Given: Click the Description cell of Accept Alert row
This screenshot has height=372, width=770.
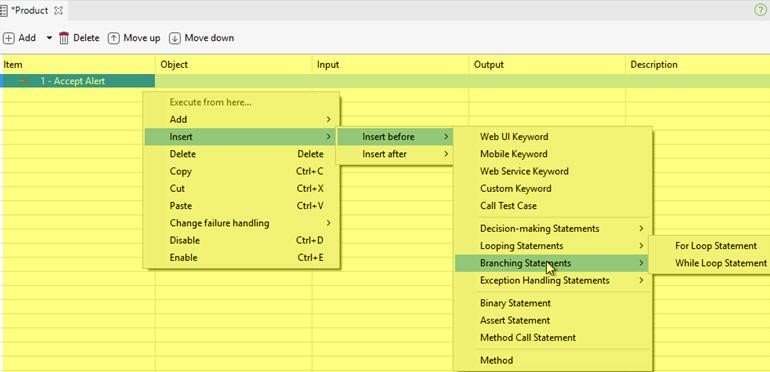Looking at the screenshot, I should pos(698,81).
